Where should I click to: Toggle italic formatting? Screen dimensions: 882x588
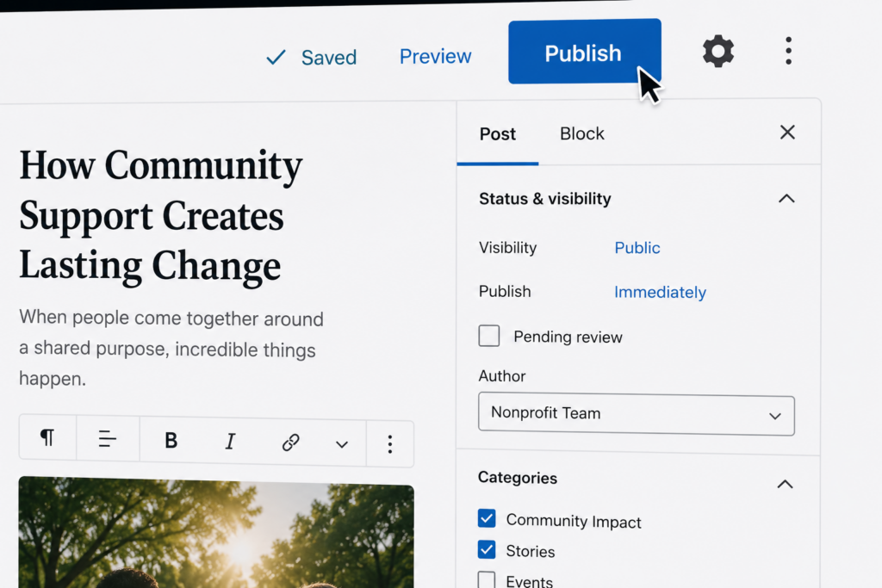230,442
